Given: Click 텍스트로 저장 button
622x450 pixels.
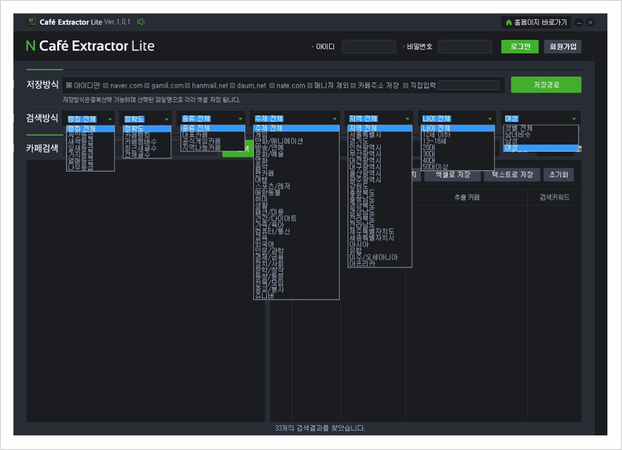Looking at the screenshot, I should pos(512,175).
